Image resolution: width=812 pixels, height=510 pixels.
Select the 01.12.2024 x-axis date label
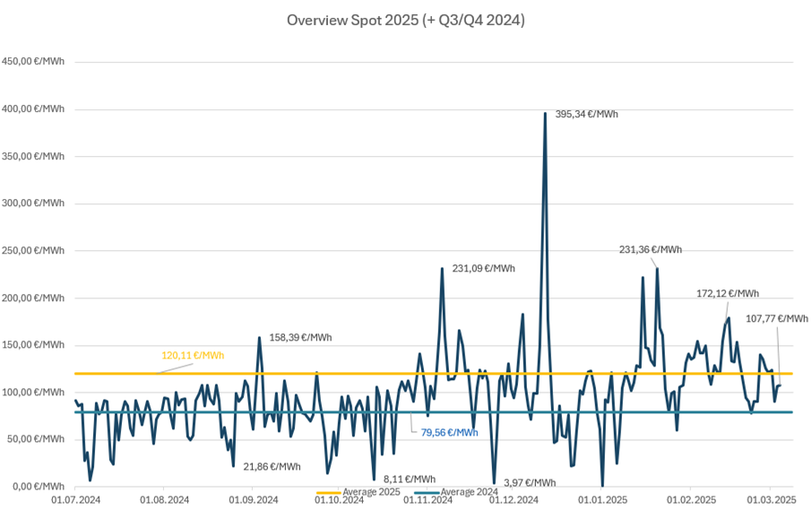pyautogui.click(x=514, y=499)
